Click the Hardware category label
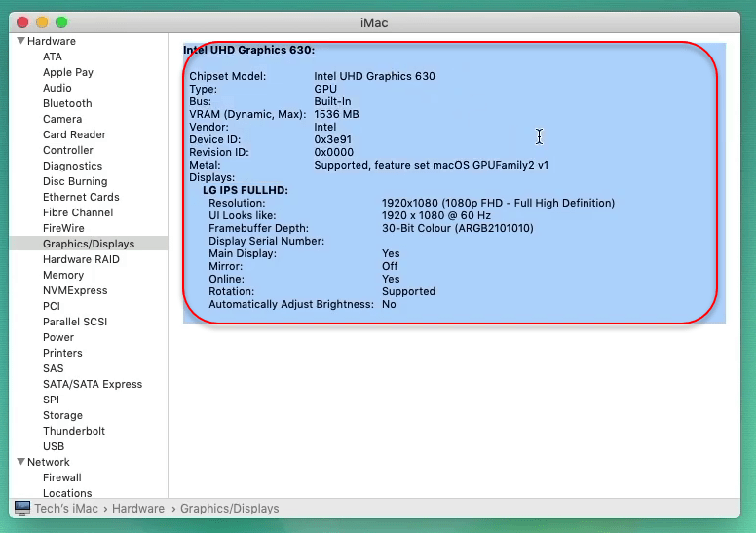Image resolution: width=756 pixels, height=533 pixels. tap(51, 41)
